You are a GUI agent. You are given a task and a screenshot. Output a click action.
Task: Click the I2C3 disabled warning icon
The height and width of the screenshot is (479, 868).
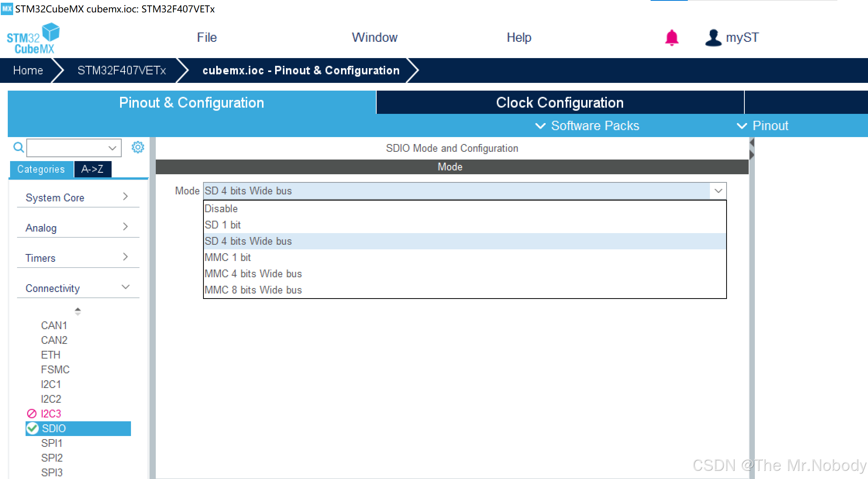click(32, 414)
